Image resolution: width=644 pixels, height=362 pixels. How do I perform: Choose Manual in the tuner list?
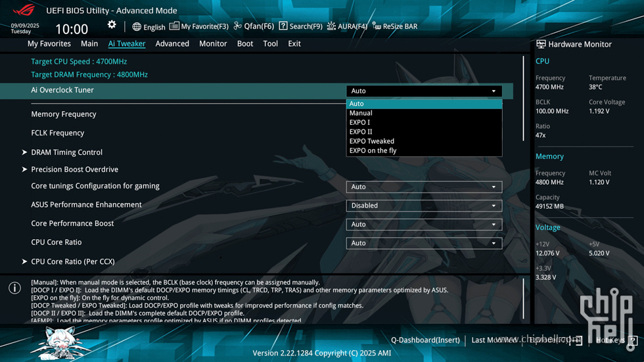424,113
